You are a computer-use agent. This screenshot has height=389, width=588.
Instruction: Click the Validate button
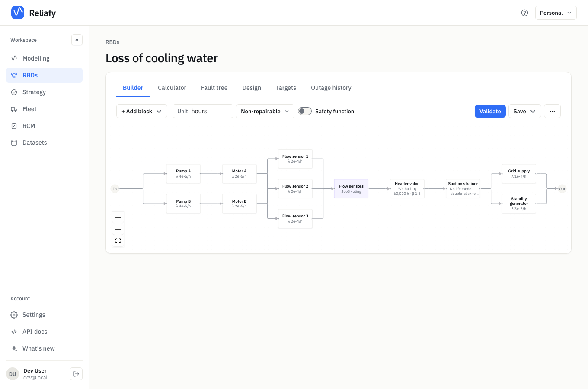coord(490,111)
